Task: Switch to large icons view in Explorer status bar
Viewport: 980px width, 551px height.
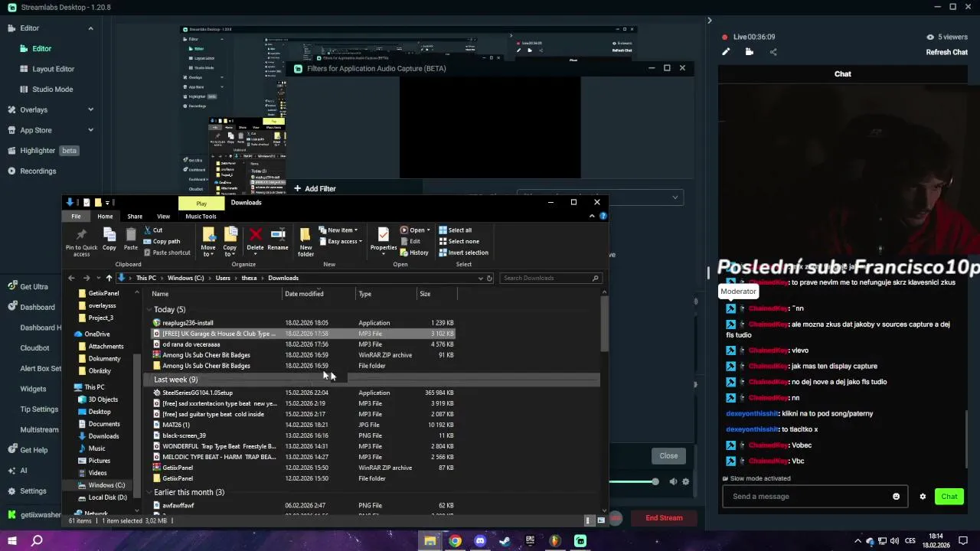Action: click(x=601, y=520)
